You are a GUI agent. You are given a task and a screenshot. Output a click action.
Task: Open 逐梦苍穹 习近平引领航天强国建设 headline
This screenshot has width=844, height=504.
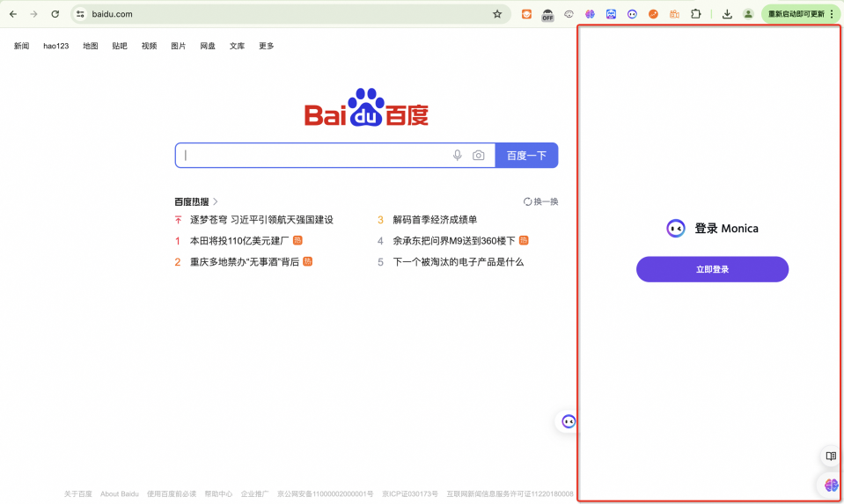coord(261,220)
